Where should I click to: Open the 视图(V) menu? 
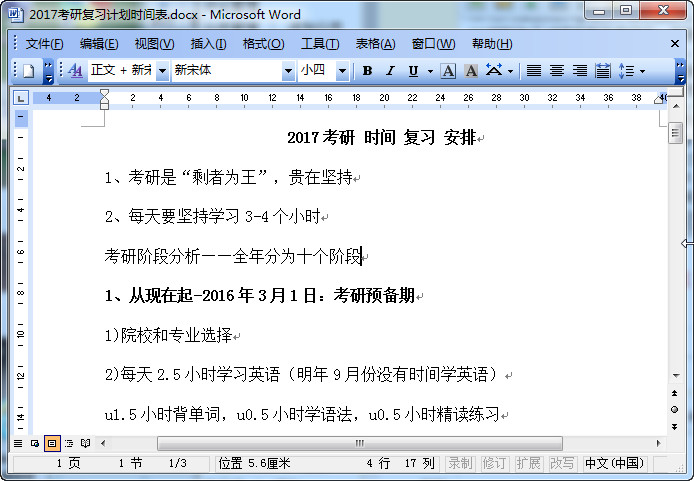pos(154,44)
